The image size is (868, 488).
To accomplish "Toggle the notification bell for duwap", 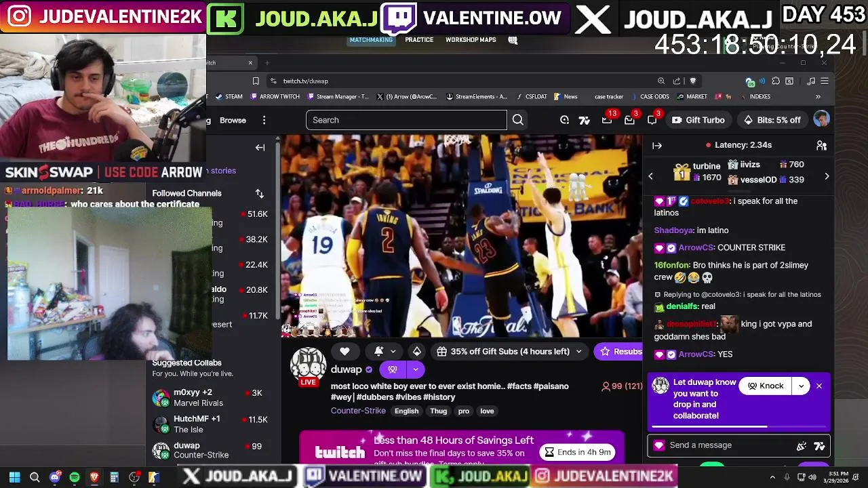I will tap(378, 351).
